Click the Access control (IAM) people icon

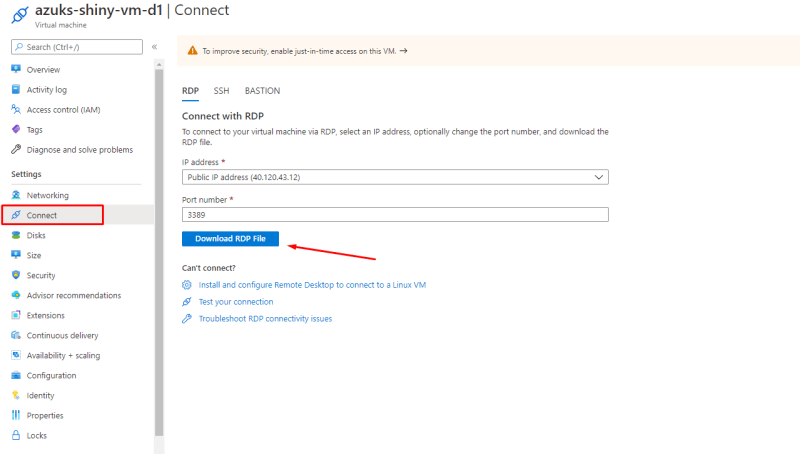16,109
